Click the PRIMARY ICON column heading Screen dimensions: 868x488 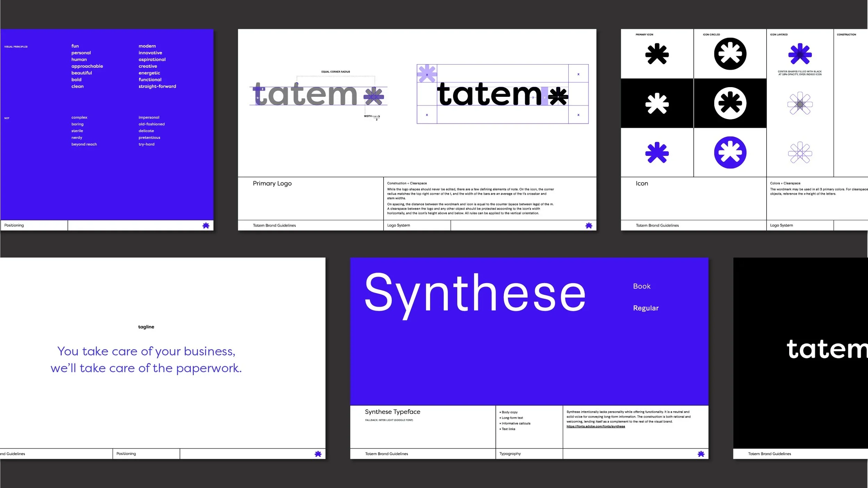pyautogui.click(x=644, y=35)
